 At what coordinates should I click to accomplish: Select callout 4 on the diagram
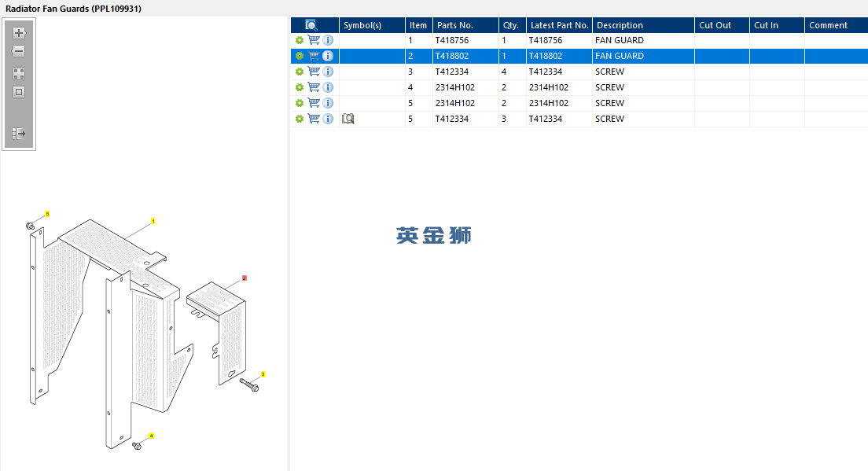pyautogui.click(x=151, y=436)
